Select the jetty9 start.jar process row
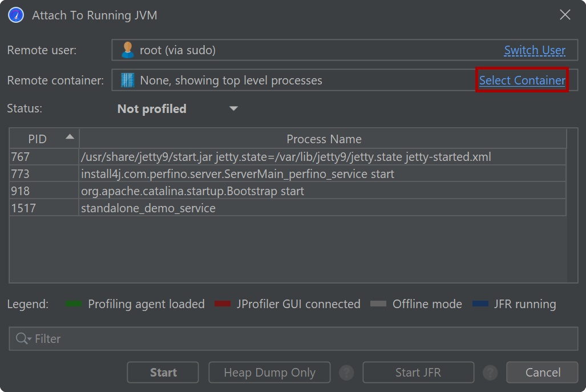 [x=286, y=156]
